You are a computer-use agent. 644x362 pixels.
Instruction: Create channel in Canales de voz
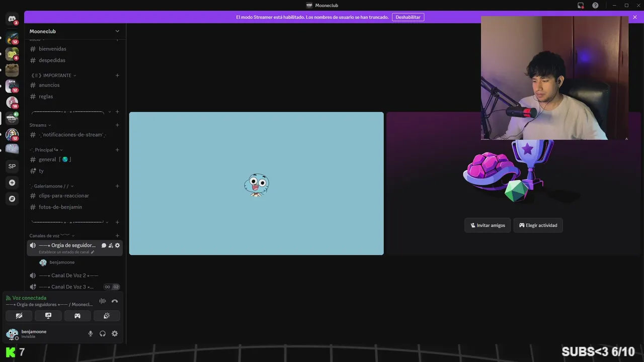pos(117,236)
